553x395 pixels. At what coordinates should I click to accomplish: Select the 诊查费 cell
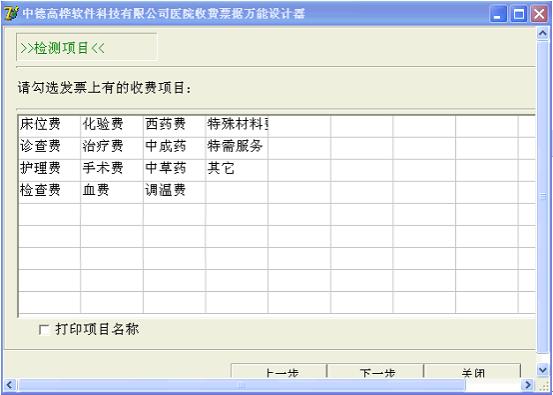(49, 148)
